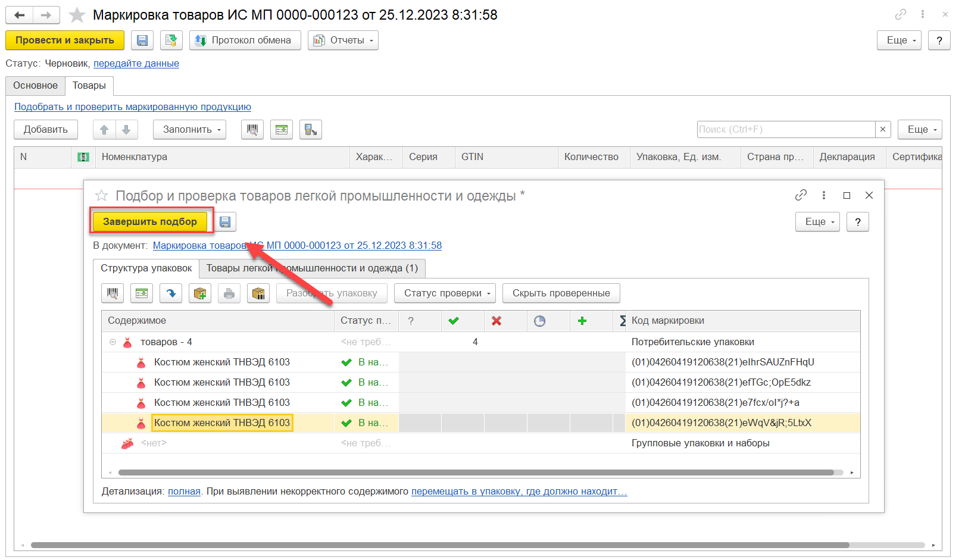965x560 pixels.
Task: Click Скрыть проверенные button
Action: point(561,293)
